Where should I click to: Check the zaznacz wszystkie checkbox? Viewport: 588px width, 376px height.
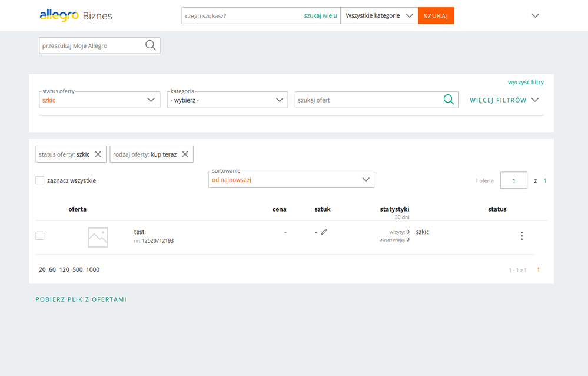tap(40, 180)
